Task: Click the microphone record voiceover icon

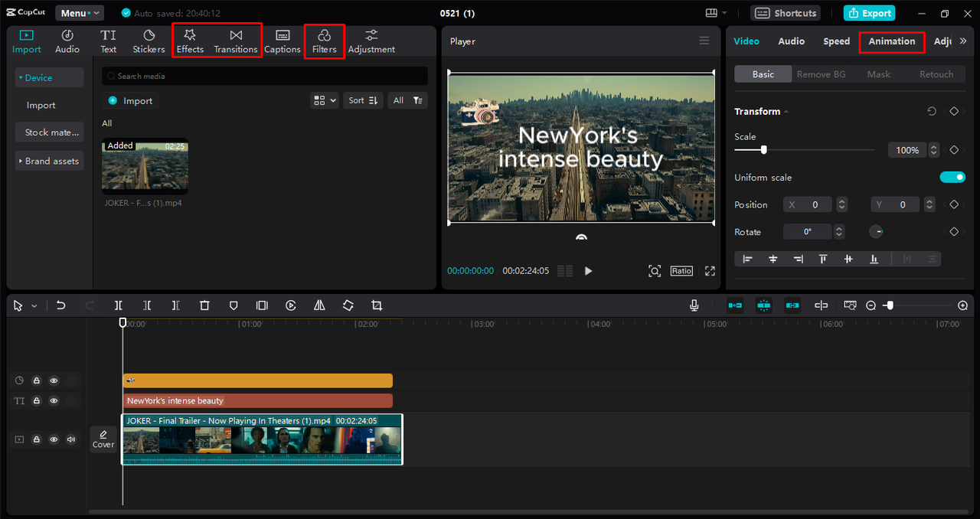Action: (694, 305)
